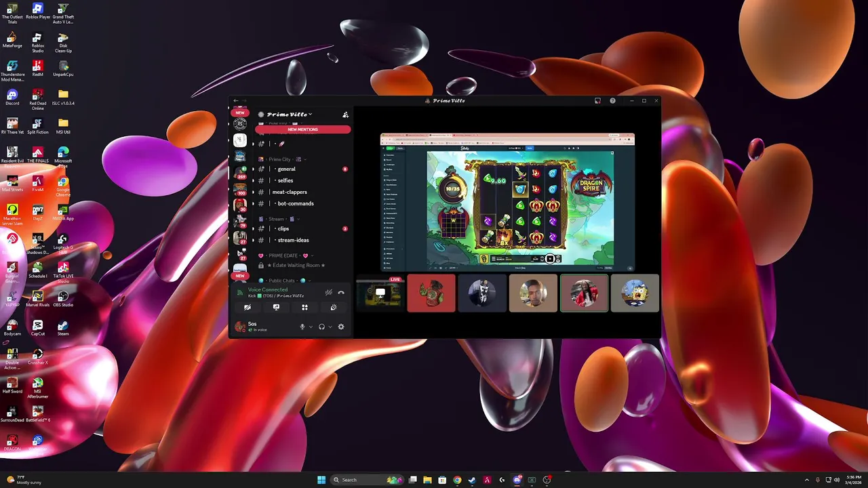Image resolution: width=868 pixels, height=488 pixels.
Task: Click the invite people icon beside Prime Ville
Action: click(345, 115)
